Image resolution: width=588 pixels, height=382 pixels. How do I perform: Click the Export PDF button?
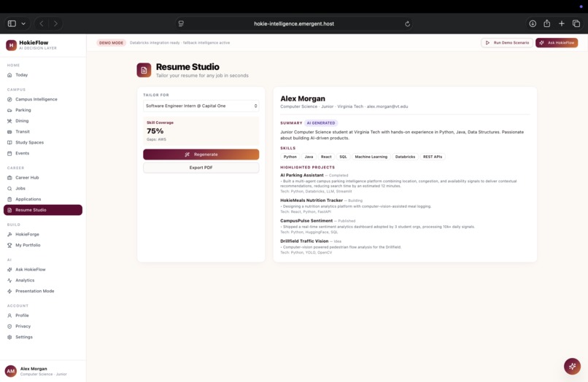tap(201, 168)
